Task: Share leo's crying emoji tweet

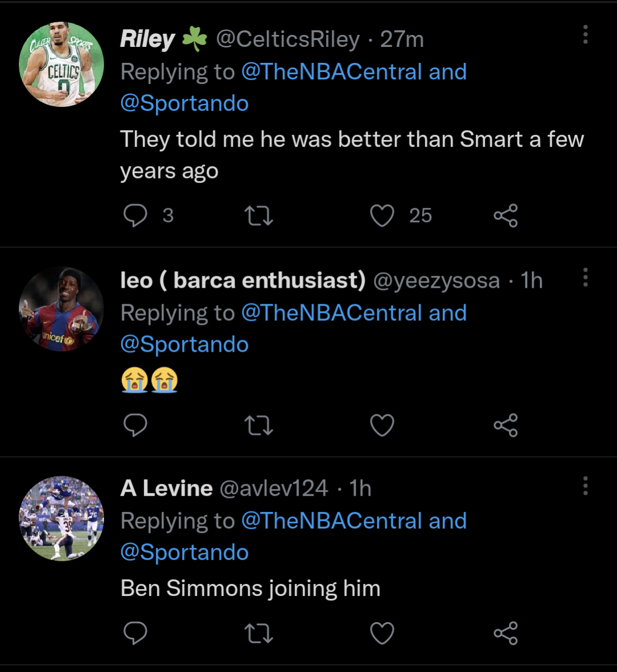Action: [x=505, y=425]
